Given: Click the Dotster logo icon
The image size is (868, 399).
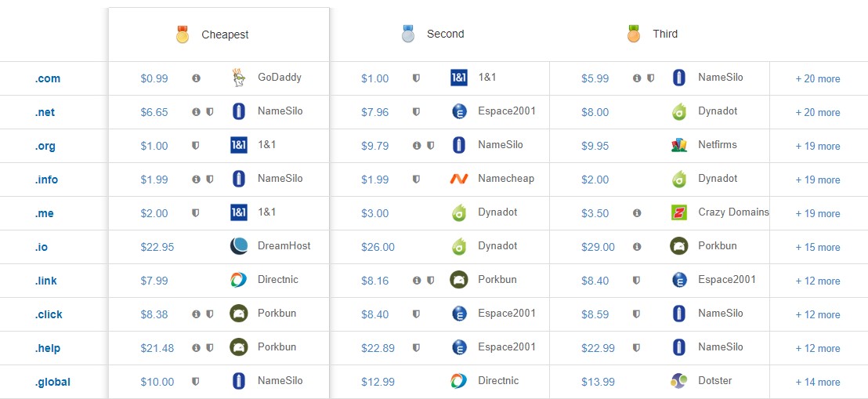Looking at the screenshot, I should click(679, 381).
